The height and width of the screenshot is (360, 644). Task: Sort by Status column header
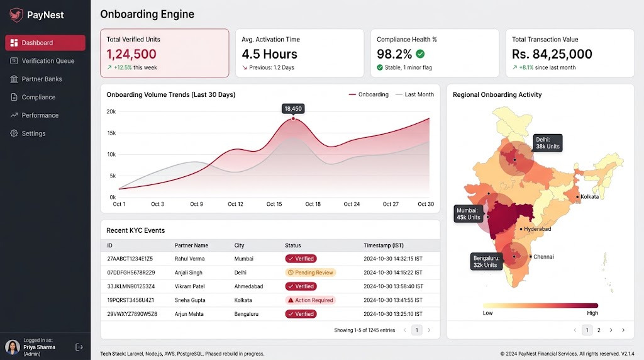click(293, 245)
